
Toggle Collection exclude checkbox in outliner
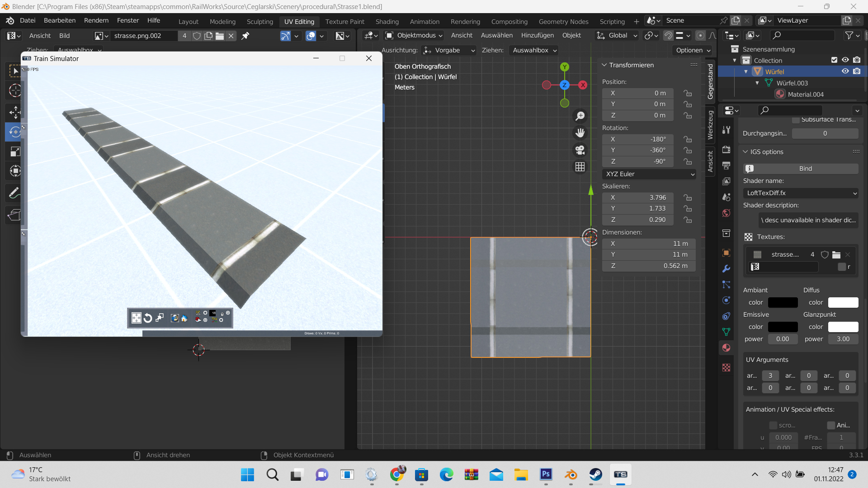[835, 60]
